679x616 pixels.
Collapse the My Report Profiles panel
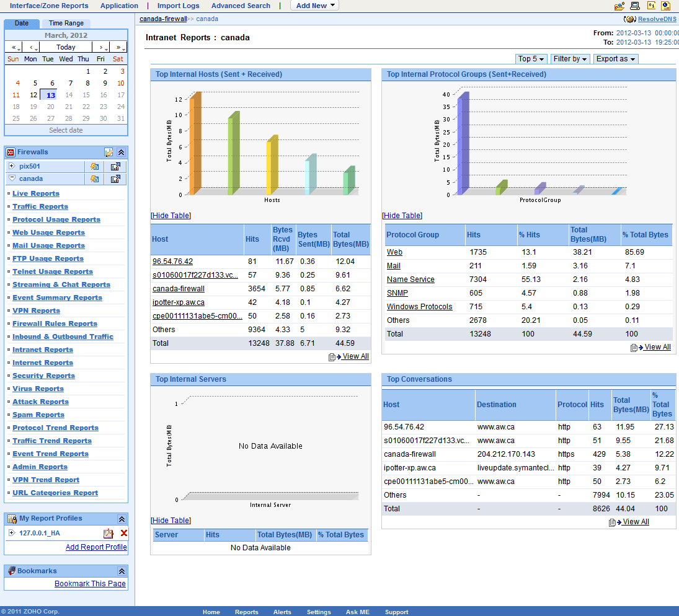[x=122, y=519]
